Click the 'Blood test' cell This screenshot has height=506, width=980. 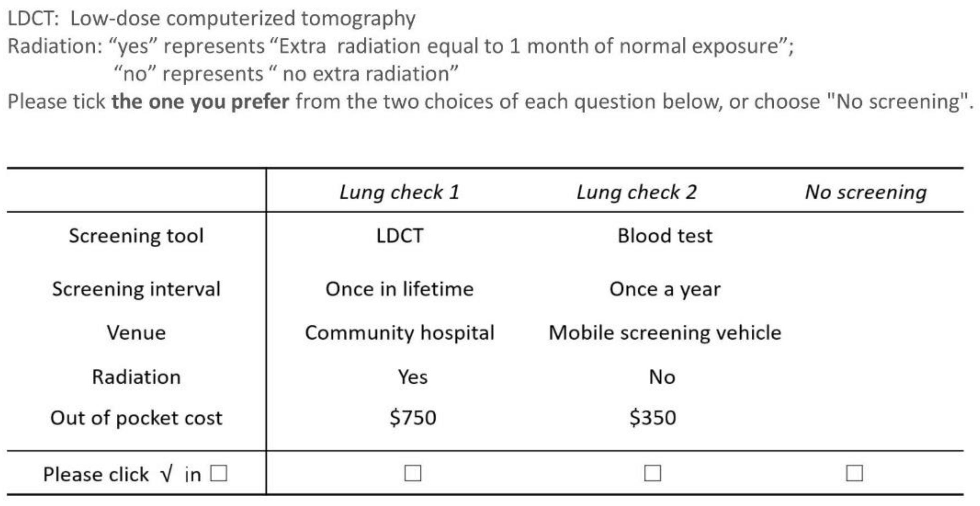click(665, 236)
